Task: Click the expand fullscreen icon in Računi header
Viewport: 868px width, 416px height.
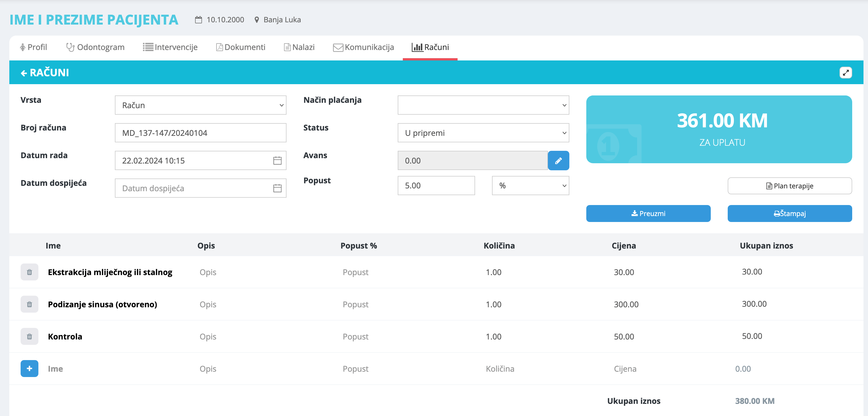Action: (845, 73)
